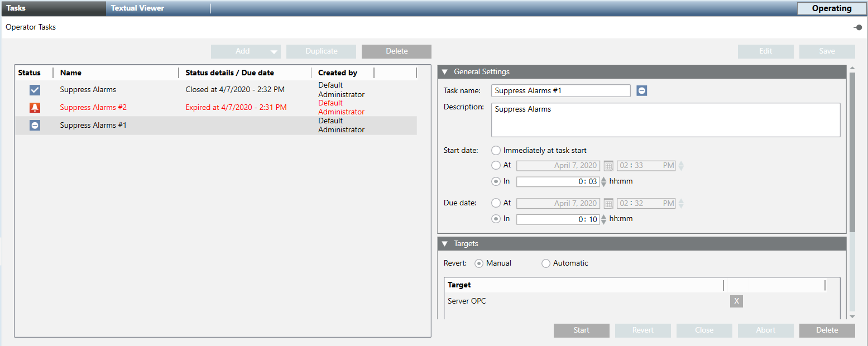
Task: Open the Tasks tab
Action: coord(17,8)
